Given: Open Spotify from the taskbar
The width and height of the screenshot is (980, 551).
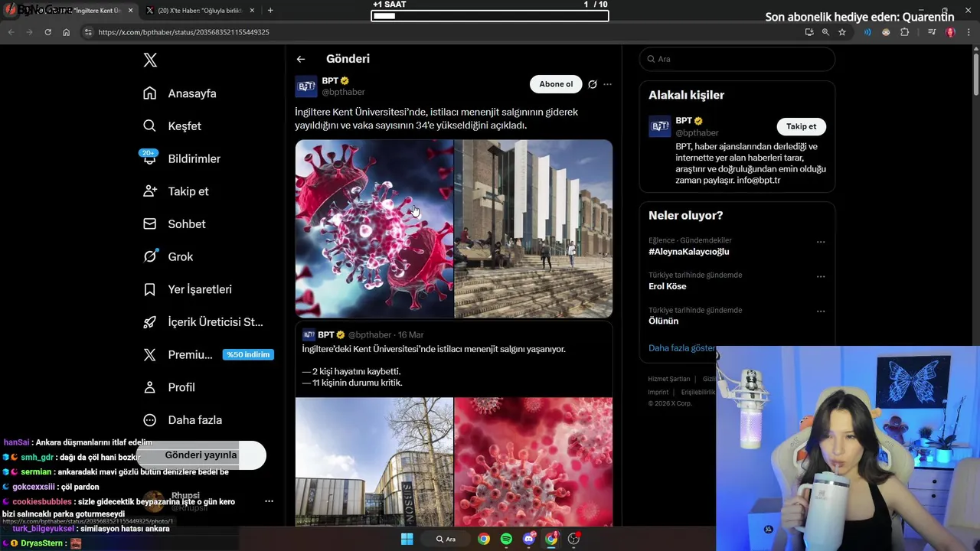Looking at the screenshot, I should 506,540.
